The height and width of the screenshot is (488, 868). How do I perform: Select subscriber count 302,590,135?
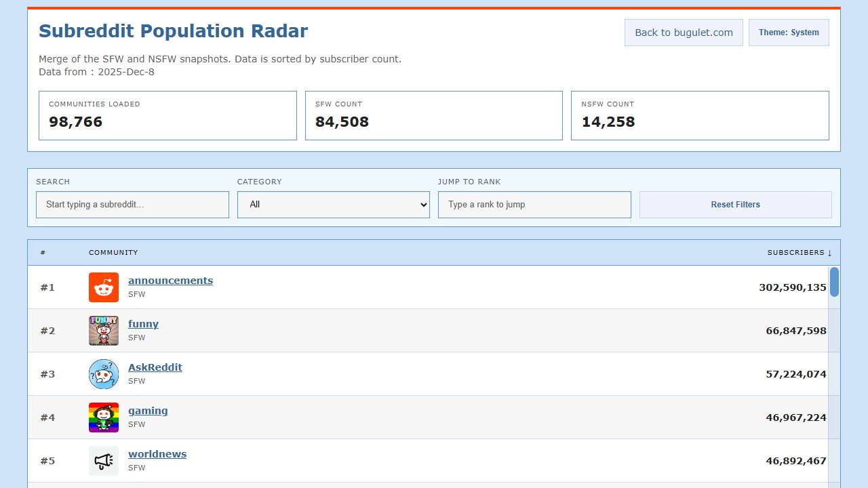tap(793, 287)
